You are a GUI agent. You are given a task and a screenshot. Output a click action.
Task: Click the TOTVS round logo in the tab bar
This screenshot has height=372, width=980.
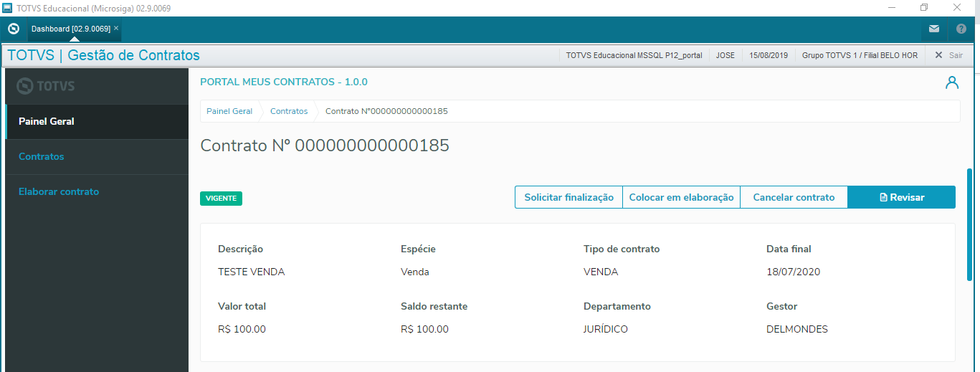pyautogui.click(x=13, y=29)
